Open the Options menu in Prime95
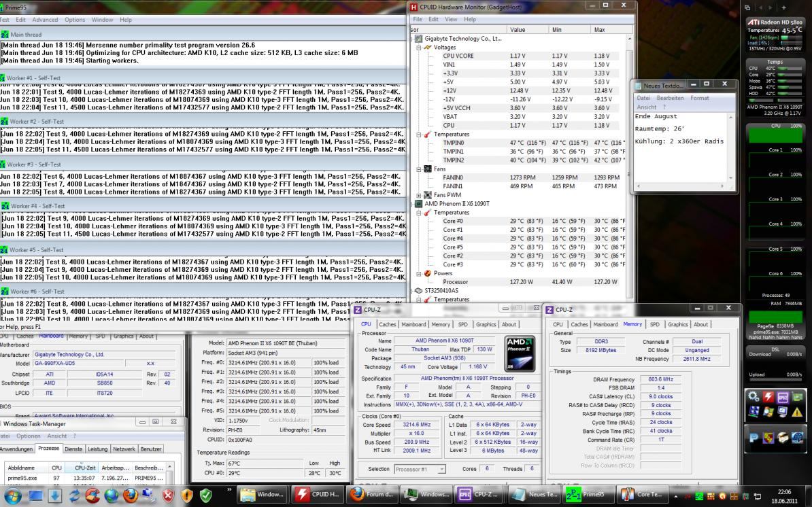 click(x=75, y=20)
